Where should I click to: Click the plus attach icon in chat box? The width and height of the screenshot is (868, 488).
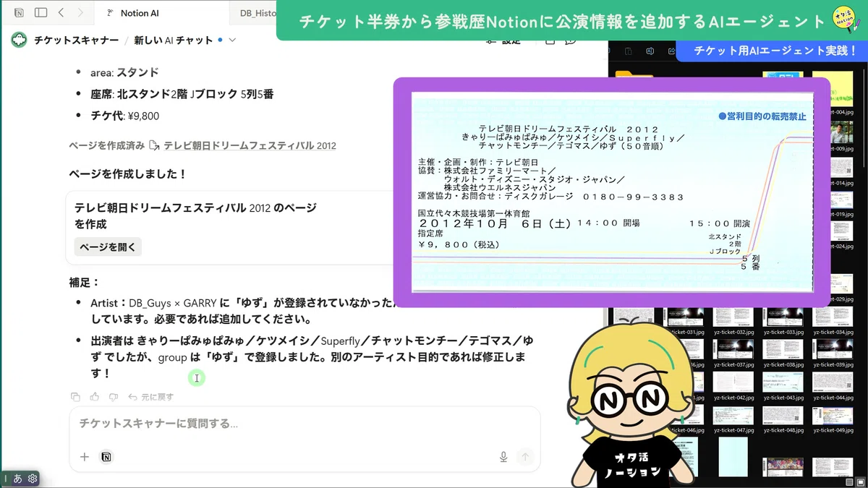point(85,457)
